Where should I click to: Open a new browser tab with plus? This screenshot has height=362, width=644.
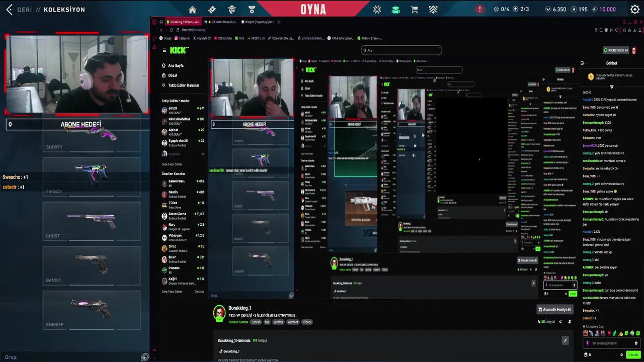pos(279,22)
